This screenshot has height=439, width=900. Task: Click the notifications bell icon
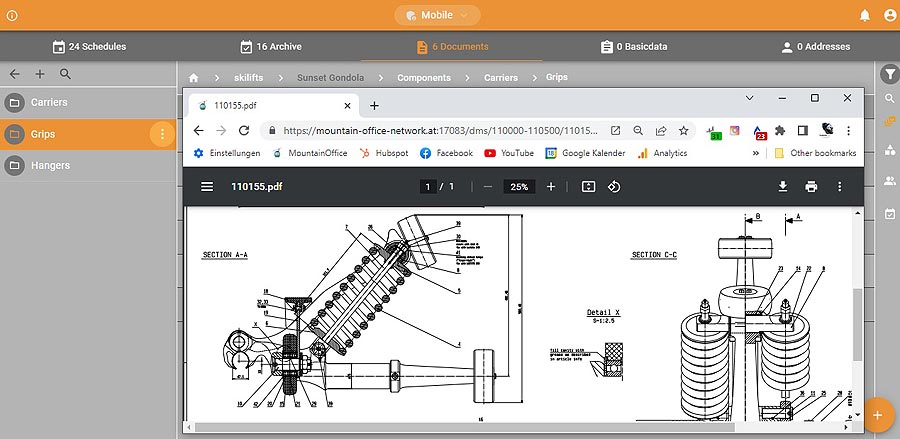[865, 15]
